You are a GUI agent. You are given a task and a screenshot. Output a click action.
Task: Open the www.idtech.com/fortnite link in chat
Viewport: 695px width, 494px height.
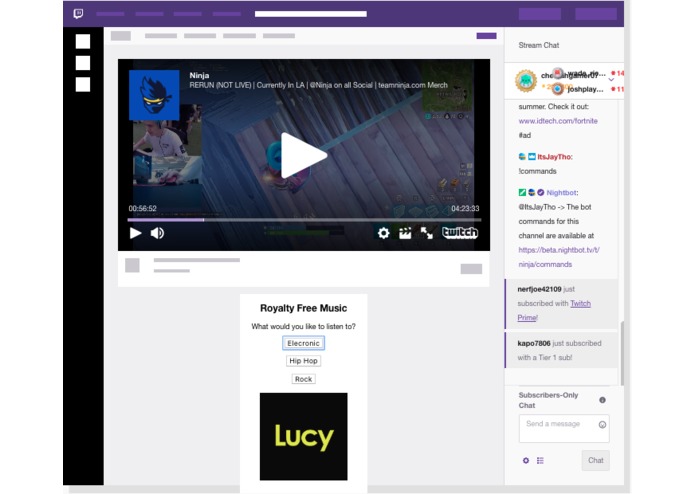coord(558,121)
